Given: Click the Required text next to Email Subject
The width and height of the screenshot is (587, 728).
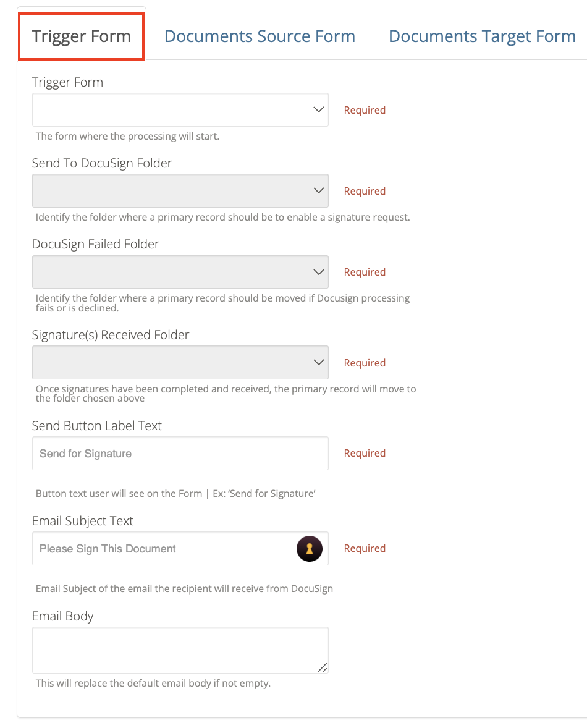Looking at the screenshot, I should click(365, 548).
